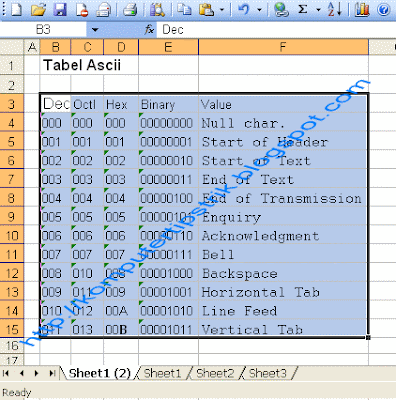Open the Name Box dropdown
This screenshot has height=400, width=396.
pyautogui.click(x=95, y=30)
